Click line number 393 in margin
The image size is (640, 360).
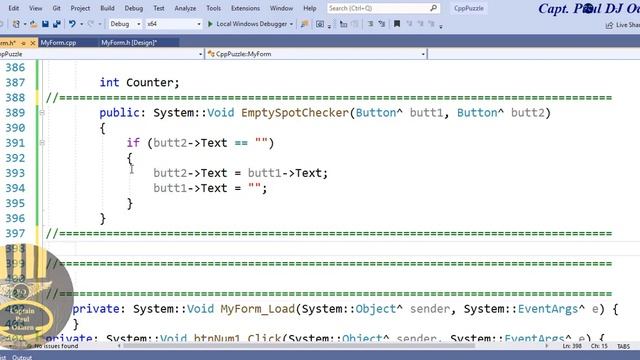pos(15,173)
